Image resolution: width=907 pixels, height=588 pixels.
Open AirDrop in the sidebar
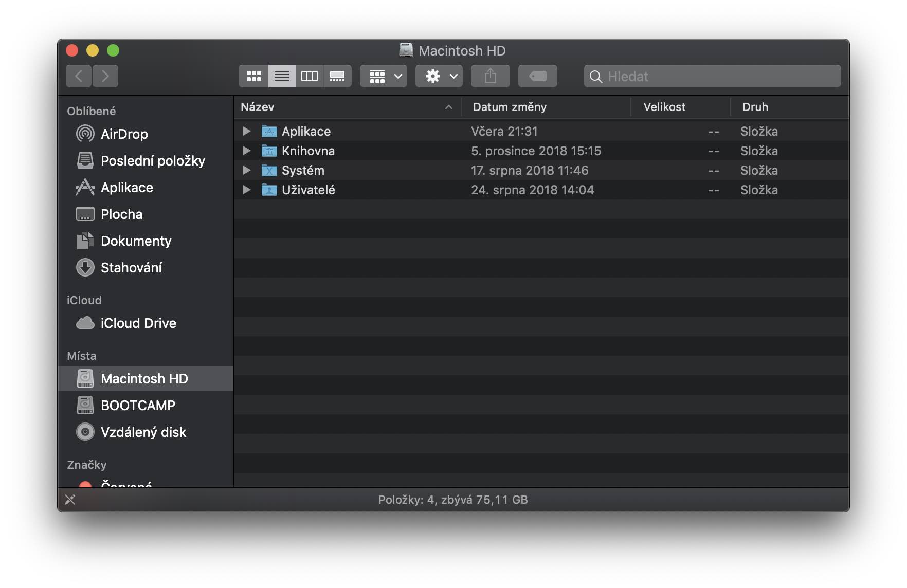coord(146,134)
